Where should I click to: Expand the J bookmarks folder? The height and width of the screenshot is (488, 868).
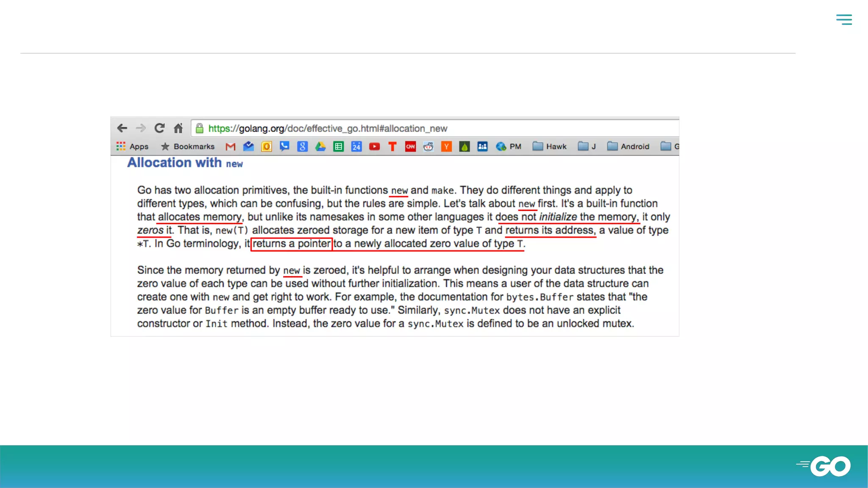[x=587, y=147]
